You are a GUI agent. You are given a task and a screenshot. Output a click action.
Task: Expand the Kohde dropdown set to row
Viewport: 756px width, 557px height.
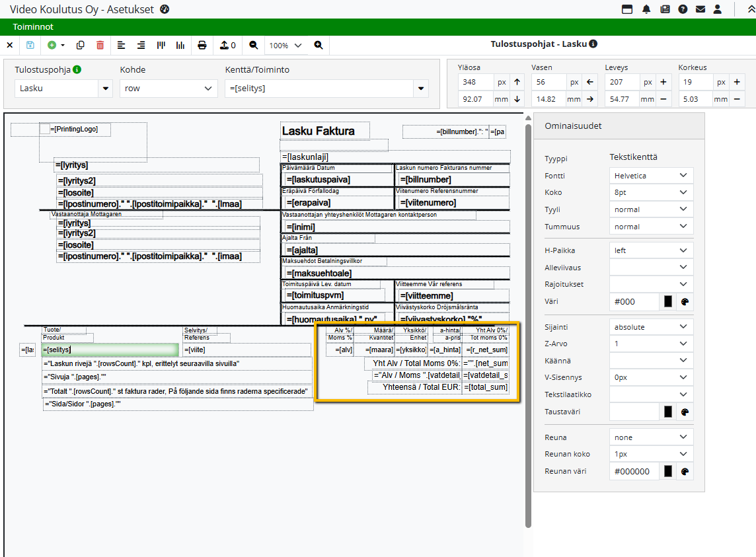[x=168, y=89]
